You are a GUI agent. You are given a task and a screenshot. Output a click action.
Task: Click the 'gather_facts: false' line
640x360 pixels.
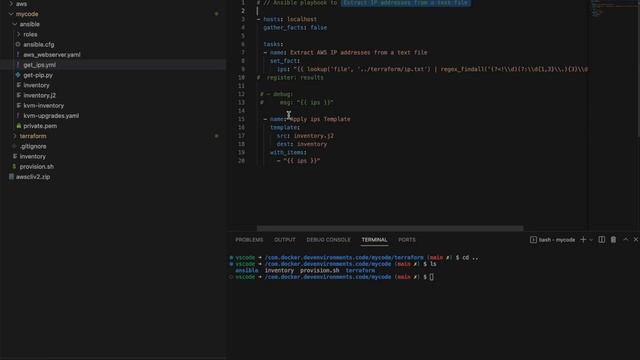pos(295,28)
